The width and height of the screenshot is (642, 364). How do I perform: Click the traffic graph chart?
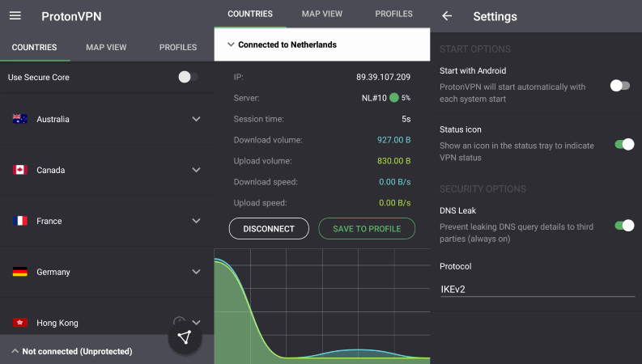click(x=322, y=306)
